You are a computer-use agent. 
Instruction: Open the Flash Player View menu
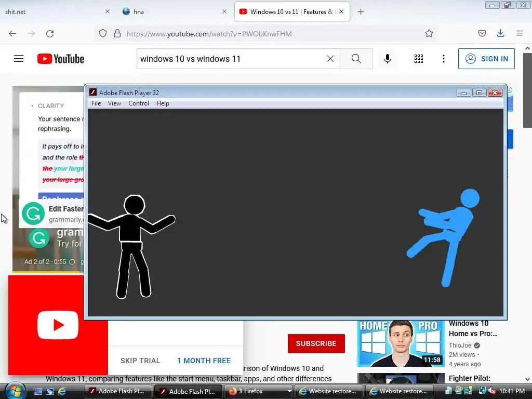point(114,103)
